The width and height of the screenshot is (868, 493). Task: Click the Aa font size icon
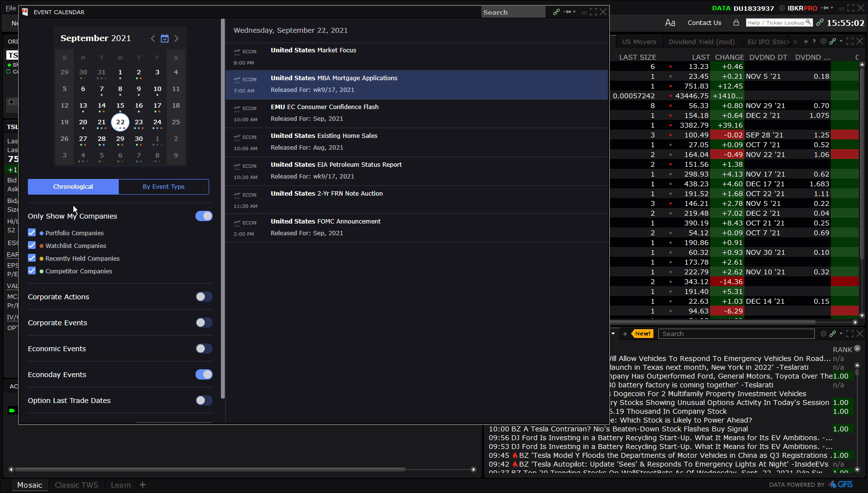[x=670, y=22]
